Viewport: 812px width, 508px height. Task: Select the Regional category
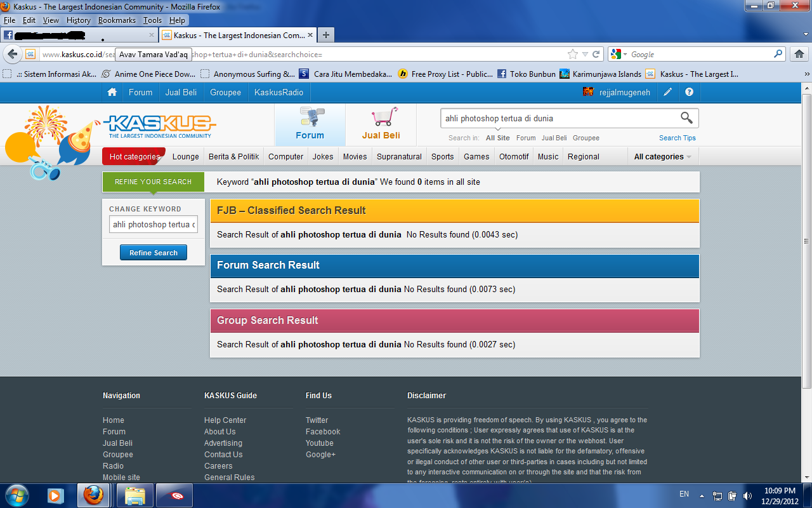point(584,157)
